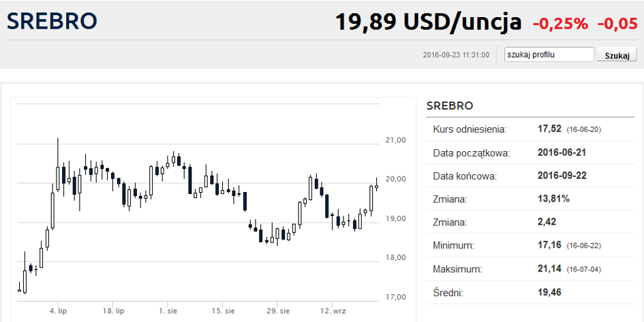Click the Minimum value 17,16
Screen dimensions: 644x322
549,245
